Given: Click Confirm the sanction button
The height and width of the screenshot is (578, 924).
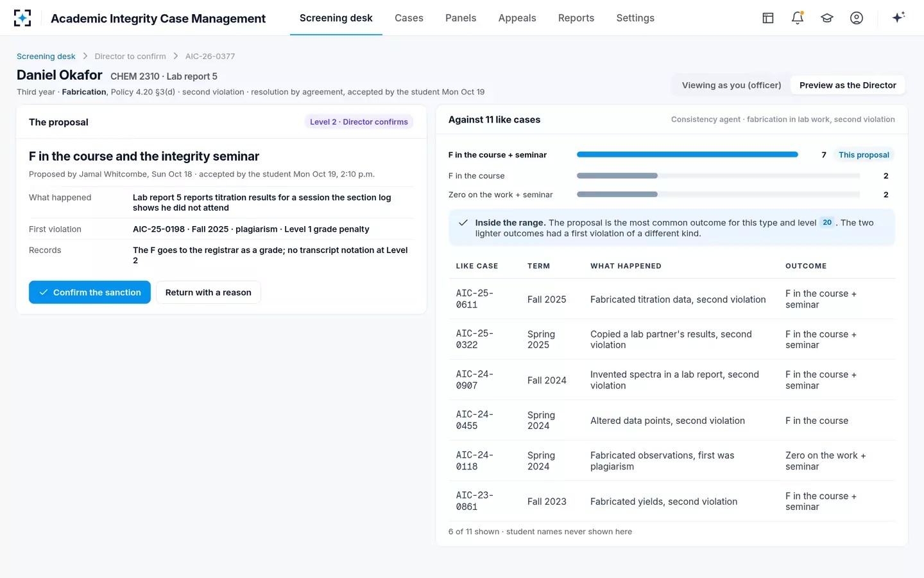Looking at the screenshot, I should (90, 292).
